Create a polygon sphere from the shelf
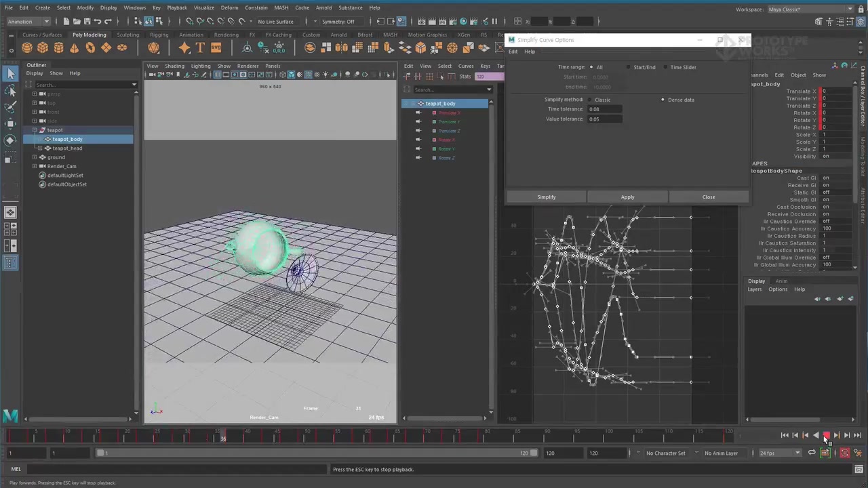868x488 pixels. coord(26,47)
